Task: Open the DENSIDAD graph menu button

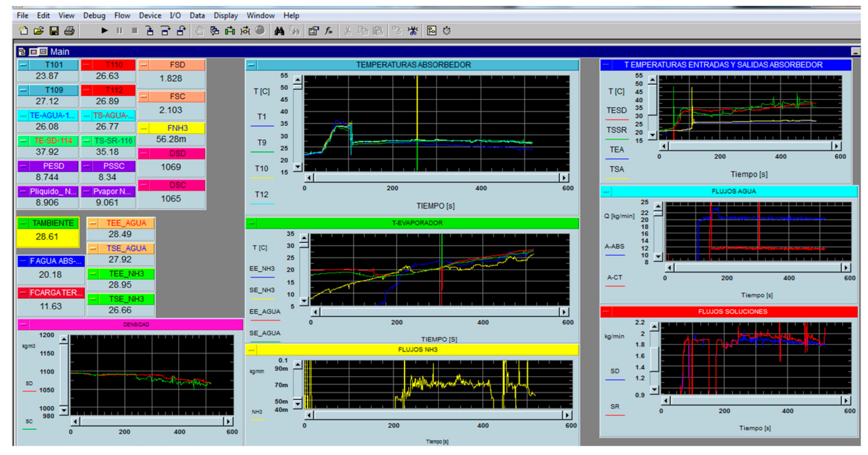Action: (23, 324)
